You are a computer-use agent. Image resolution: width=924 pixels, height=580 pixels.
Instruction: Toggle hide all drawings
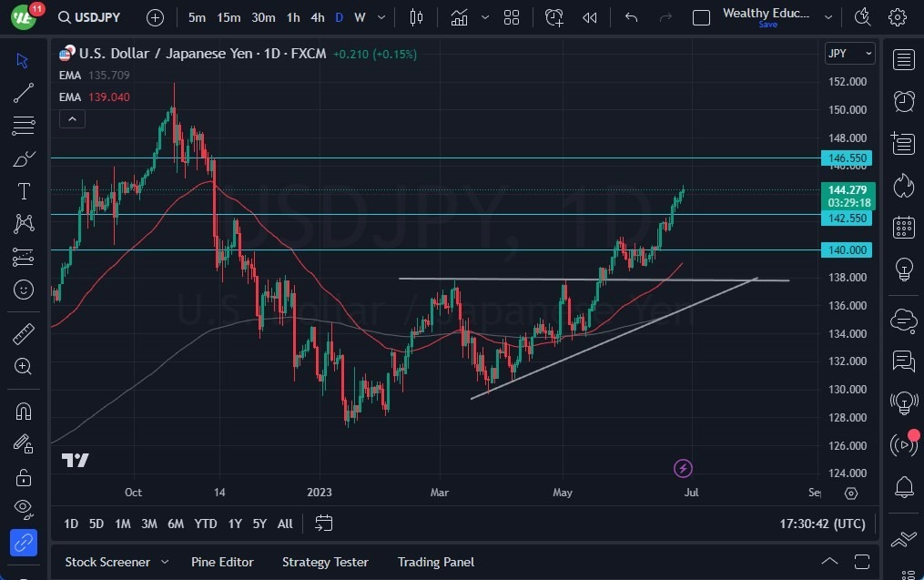[x=23, y=509]
